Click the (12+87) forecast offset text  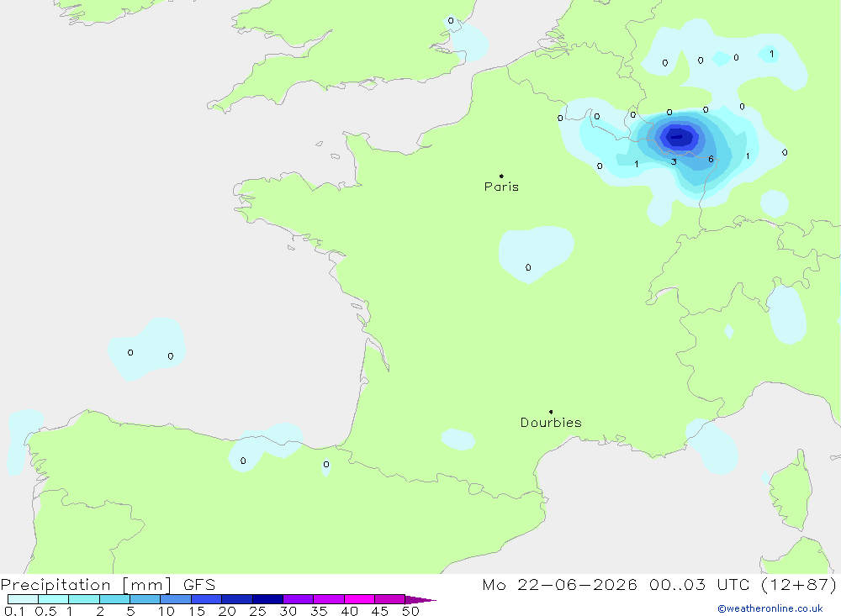tap(799, 584)
